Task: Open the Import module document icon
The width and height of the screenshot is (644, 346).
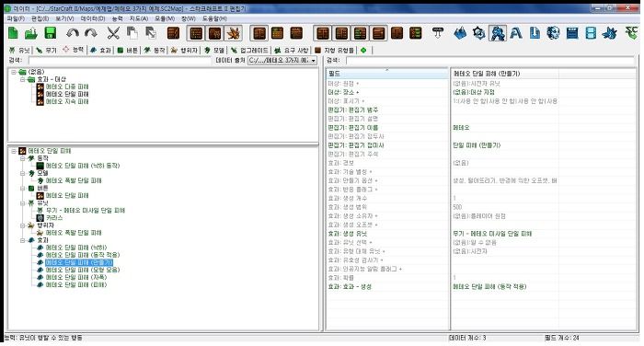Action: (535, 33)
